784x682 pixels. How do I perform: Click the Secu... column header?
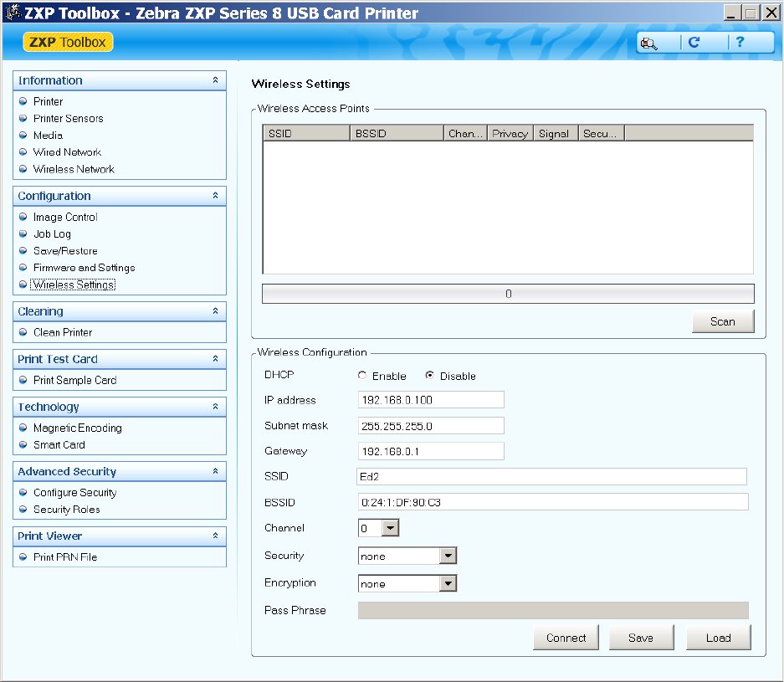[602, 134]
